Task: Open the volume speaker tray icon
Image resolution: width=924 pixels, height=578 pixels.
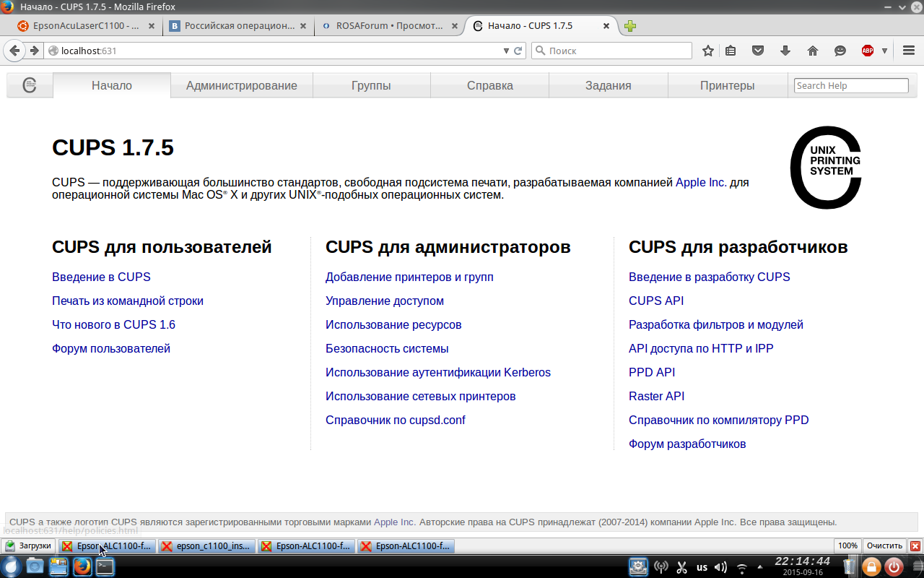Action: (720, 567)
